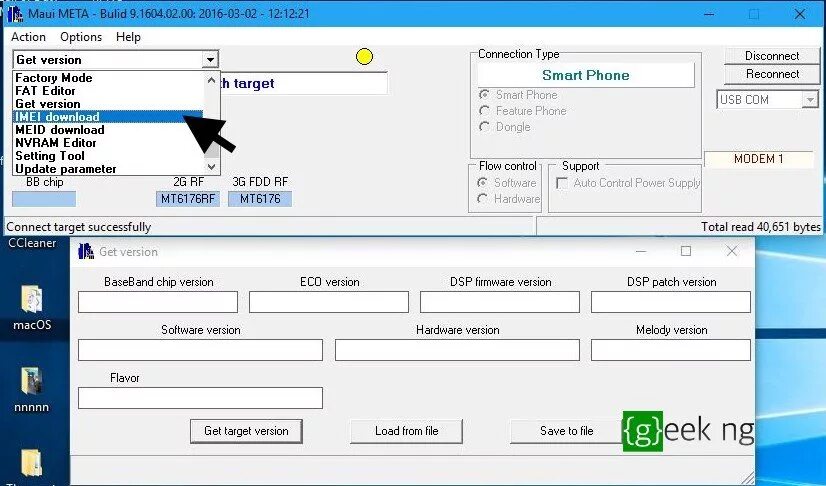Click the MODEM 1 field

tap(759, 159)
